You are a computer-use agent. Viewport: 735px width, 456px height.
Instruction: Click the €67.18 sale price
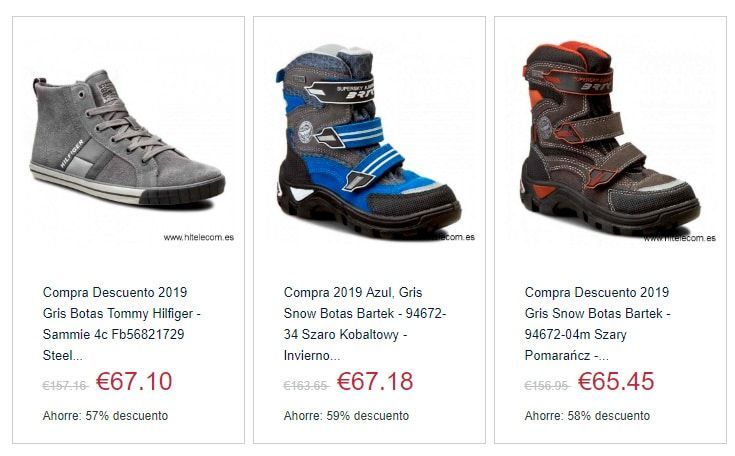tap(375, 381)
